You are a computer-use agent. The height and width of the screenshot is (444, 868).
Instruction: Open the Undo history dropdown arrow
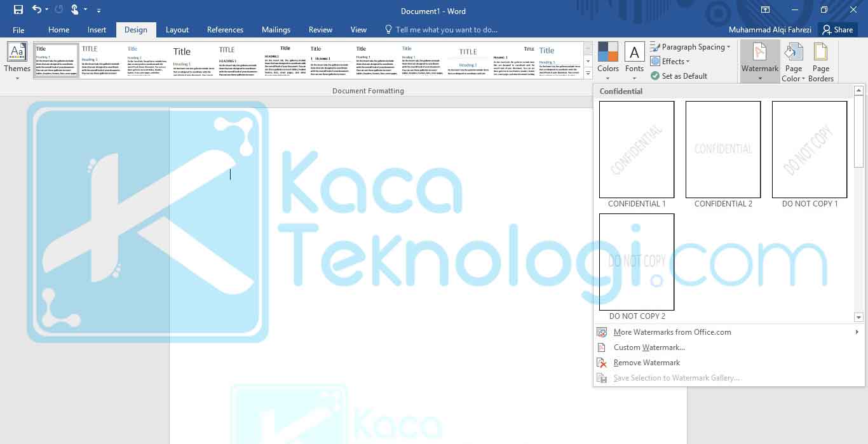(46, 10)
